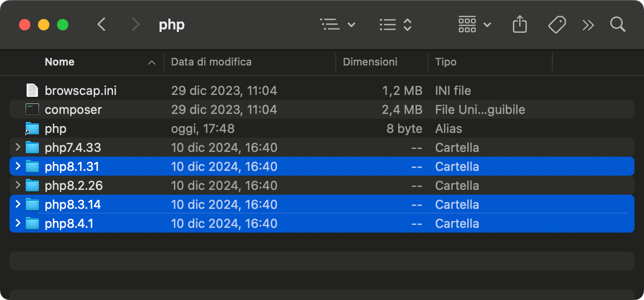Expand the php7.4.33 folder
The image size is (644, 300).
click(x=18, y=147)
